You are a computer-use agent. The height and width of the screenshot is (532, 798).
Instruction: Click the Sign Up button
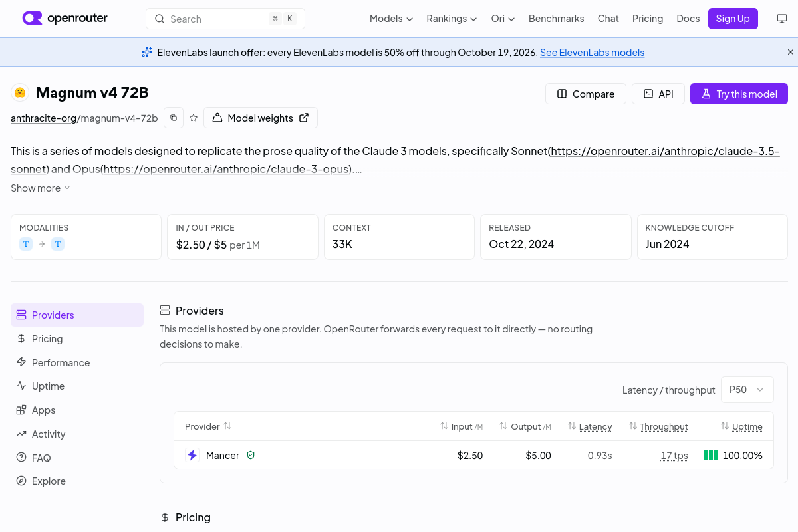pos(733,19)
